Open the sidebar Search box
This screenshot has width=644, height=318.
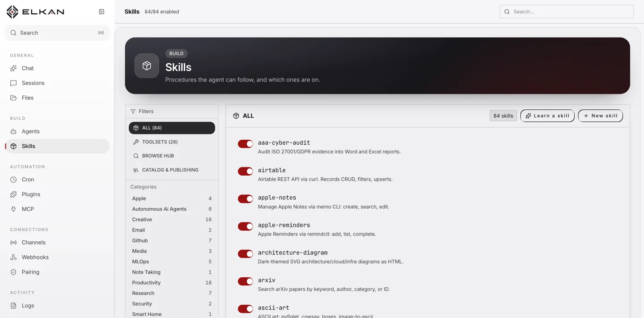tap(57, 33)
